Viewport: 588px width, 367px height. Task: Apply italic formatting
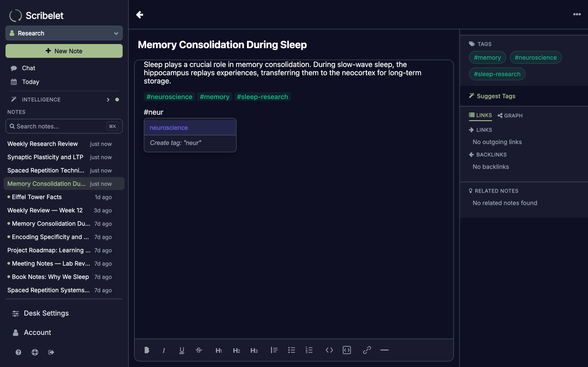[x=164, y=350]
